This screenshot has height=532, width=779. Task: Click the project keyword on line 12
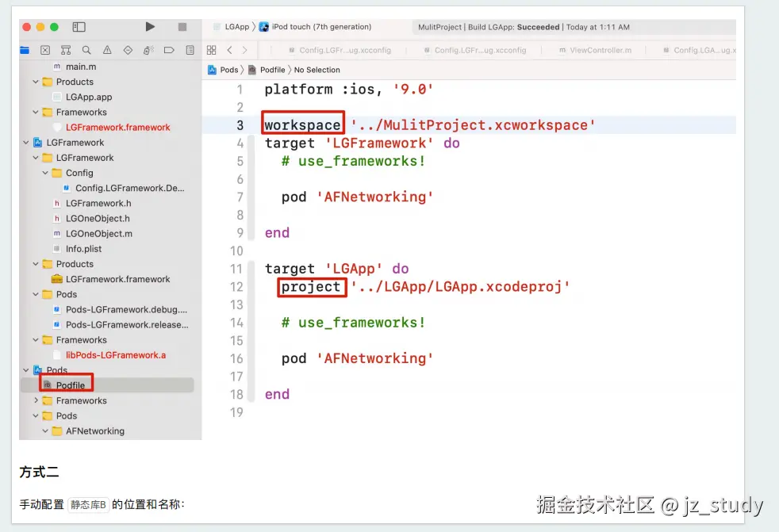tap(311, 287)
